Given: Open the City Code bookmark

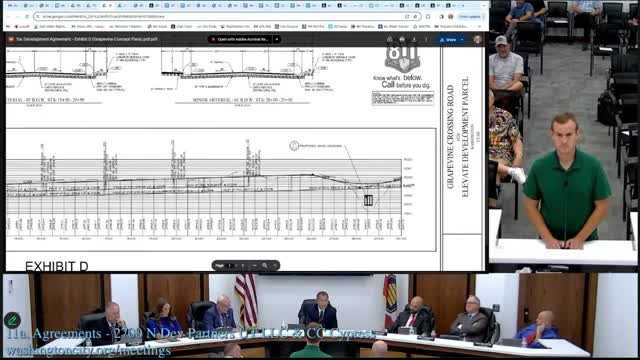Looking at the screenshot, I should [207, 27].
